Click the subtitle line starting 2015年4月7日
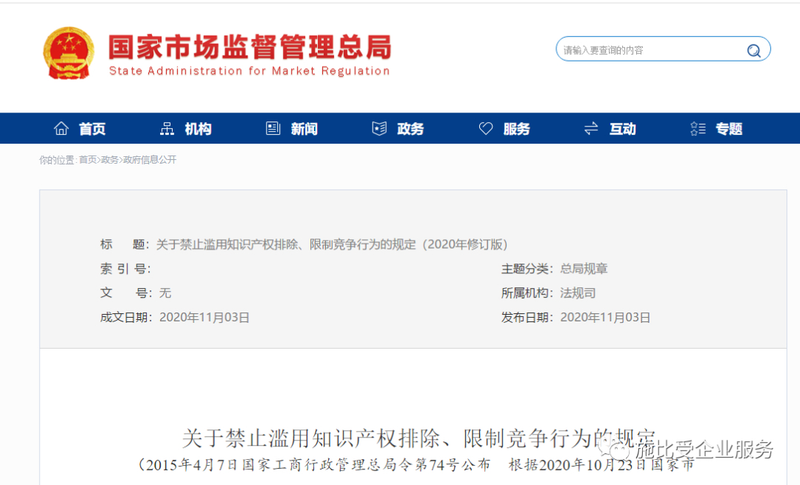This screenshot has height=485, width=800. coord(417,465)
